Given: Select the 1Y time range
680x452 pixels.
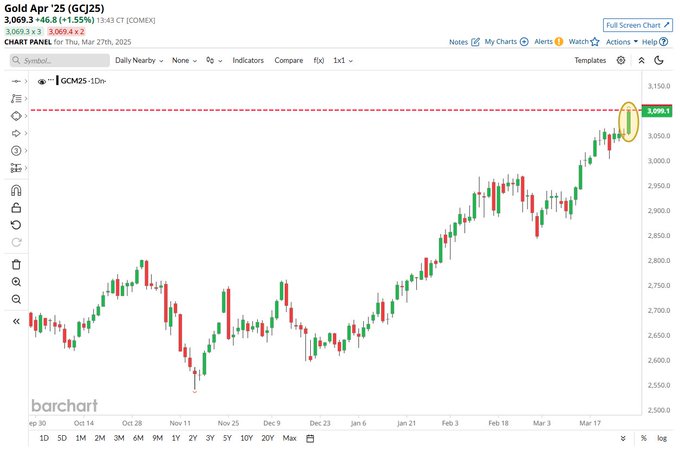Looking at the screenshot, I should [x=176, y=438].
